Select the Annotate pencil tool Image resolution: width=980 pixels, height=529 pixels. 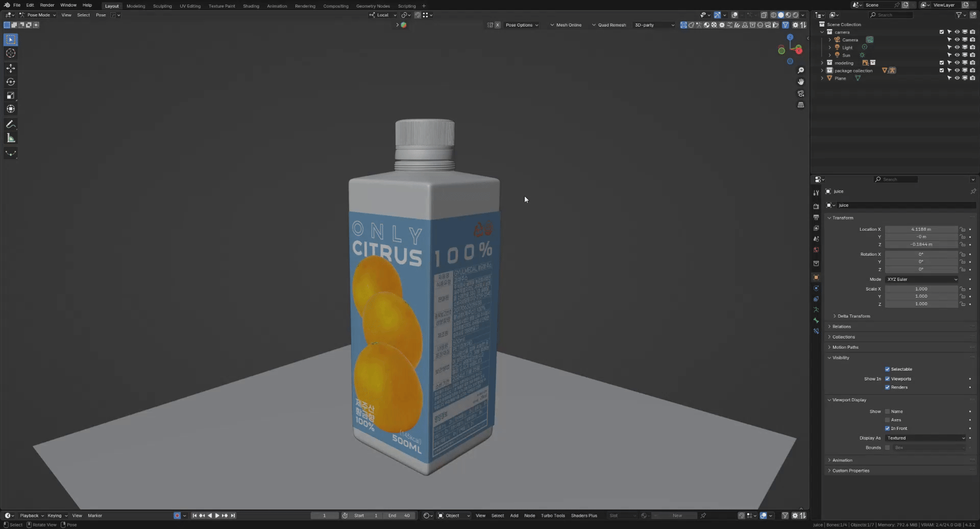(11, 124)
